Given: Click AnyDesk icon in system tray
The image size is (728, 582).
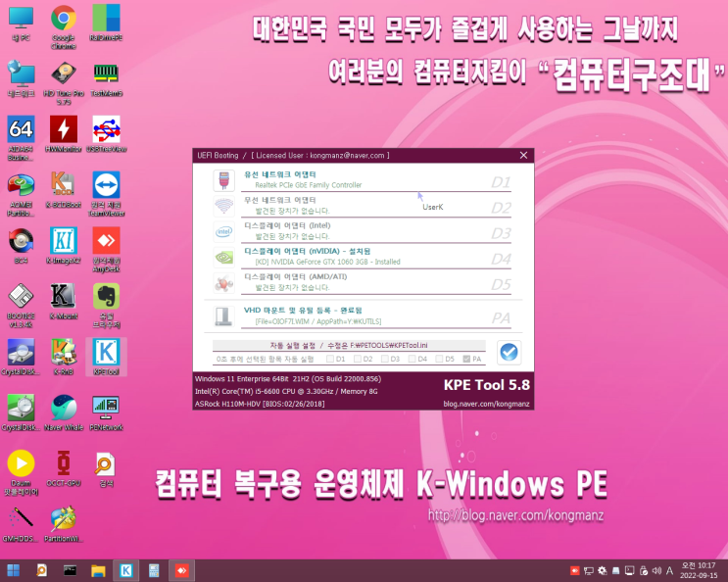Looking at the screenshot, I should [x=575, y=571].
